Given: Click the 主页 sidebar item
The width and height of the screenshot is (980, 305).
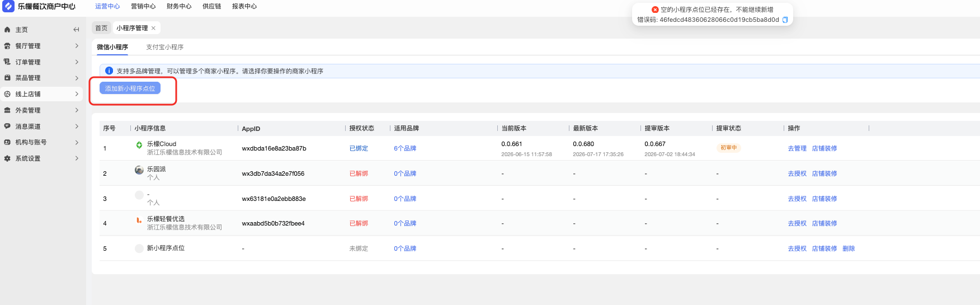Looking at the screenshot, I should click(x=41, y=30).
